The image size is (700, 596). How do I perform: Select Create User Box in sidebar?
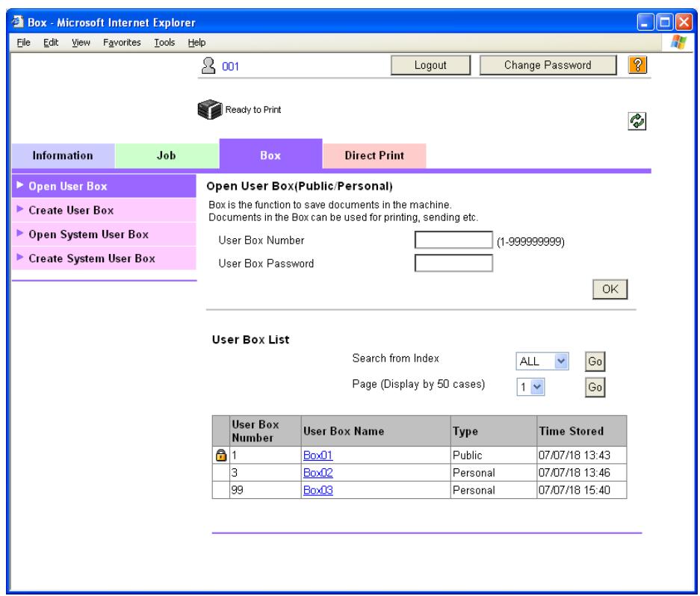click(104, 211)
